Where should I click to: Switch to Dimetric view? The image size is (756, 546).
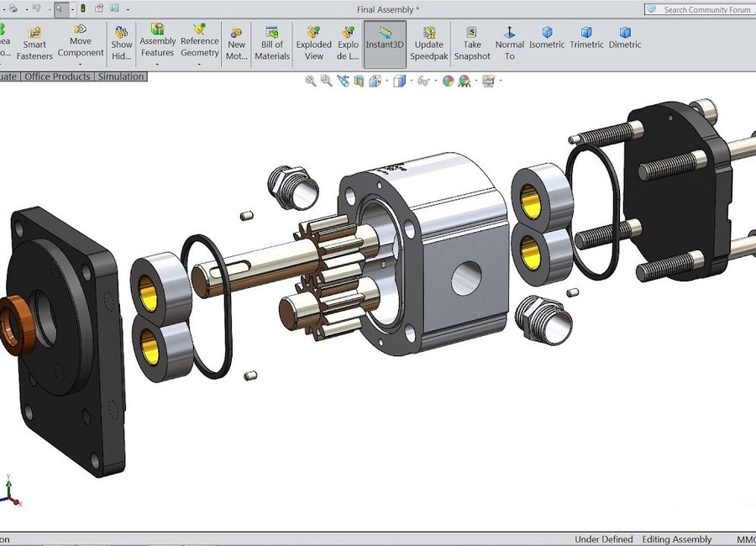625,38
